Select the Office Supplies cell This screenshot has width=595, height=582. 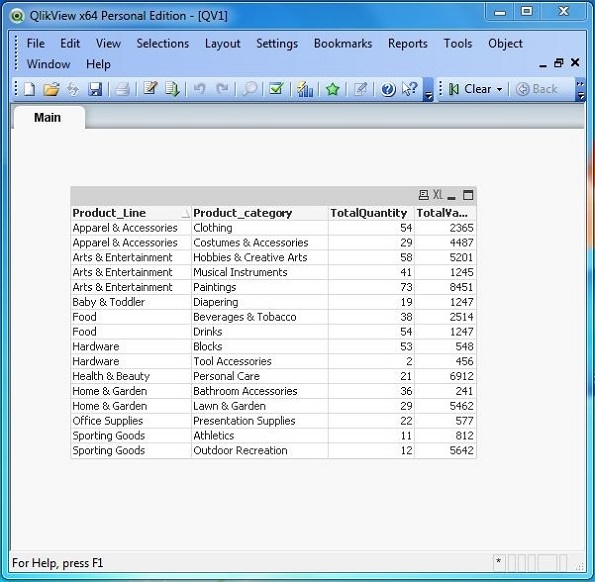pyautogui.click(x=131, y=421)
